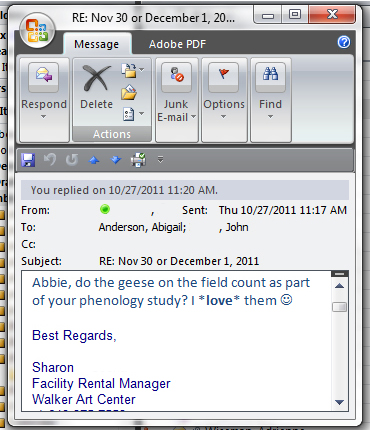Click the Actions group label
Viewport: 370px width, 430px height.
pos(112,134)
